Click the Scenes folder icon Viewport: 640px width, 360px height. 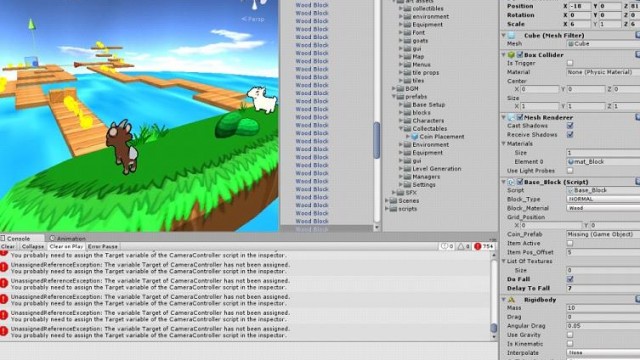coord(393,201)
